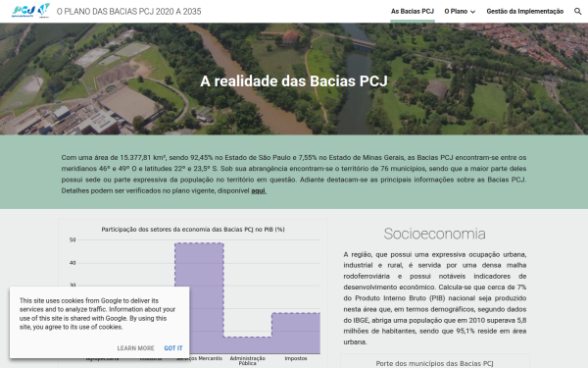Viewport: 588px width, 368px height.
Task: Click the 50 value on chart axis
Action: [x=73, y=239]
